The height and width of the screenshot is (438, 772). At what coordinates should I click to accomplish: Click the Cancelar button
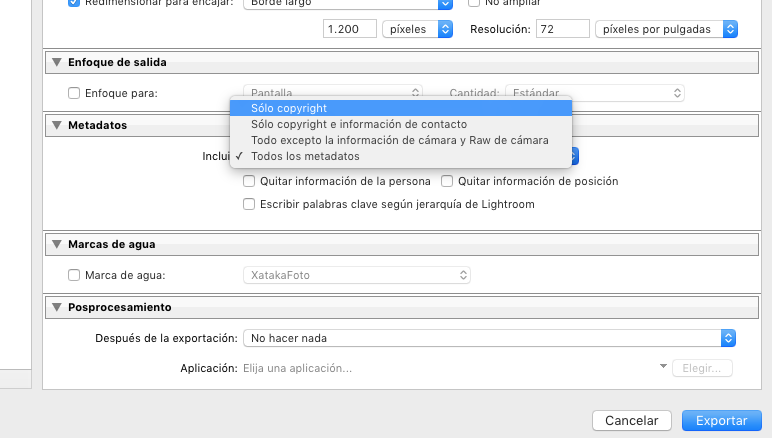pos(631,421)
